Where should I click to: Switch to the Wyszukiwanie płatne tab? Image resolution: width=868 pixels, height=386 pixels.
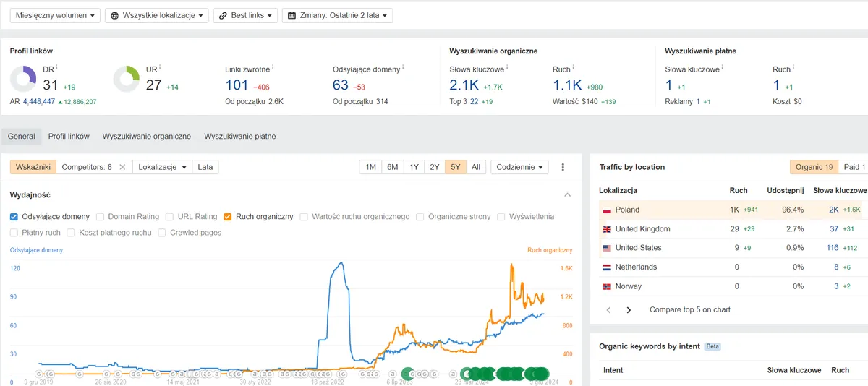tap(239, 136)
